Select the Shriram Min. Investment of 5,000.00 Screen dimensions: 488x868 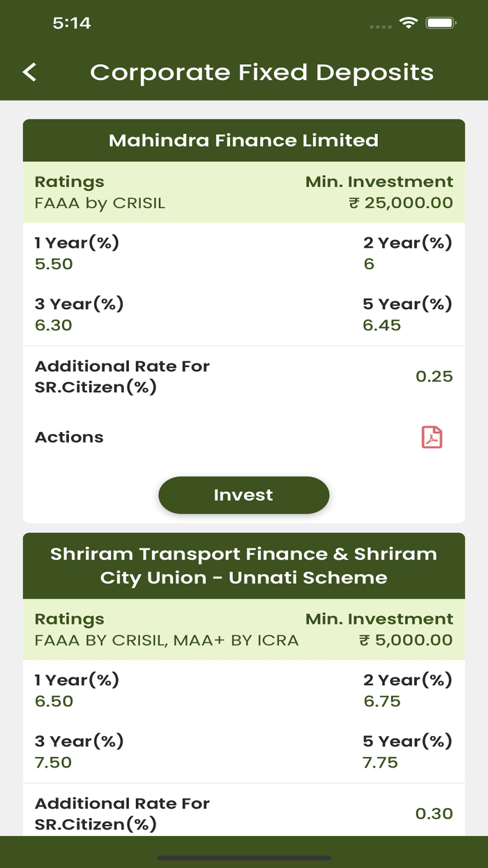pyautogui.click(x=407, y=639)
